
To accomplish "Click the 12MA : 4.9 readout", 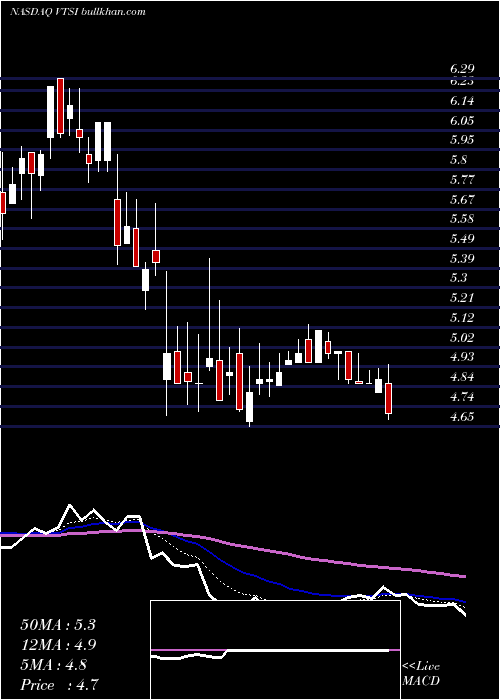I will pyautogui.click(x=58, y=645).
